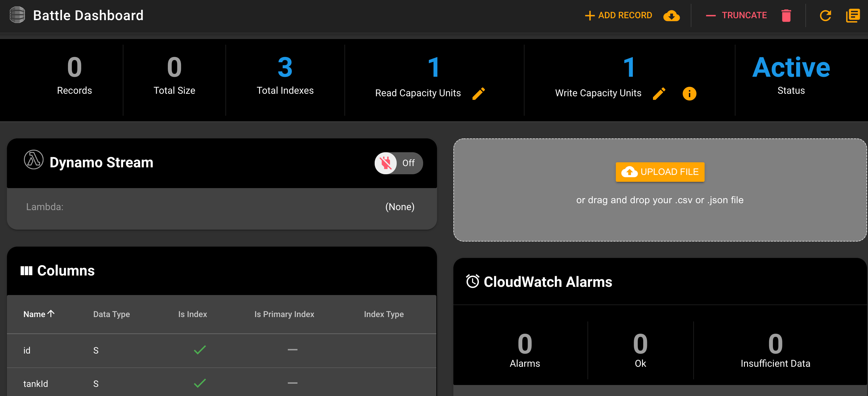Click the edit pencil for Read Capacity Units
The image size is (868, 396).
(x=479, y=92)
